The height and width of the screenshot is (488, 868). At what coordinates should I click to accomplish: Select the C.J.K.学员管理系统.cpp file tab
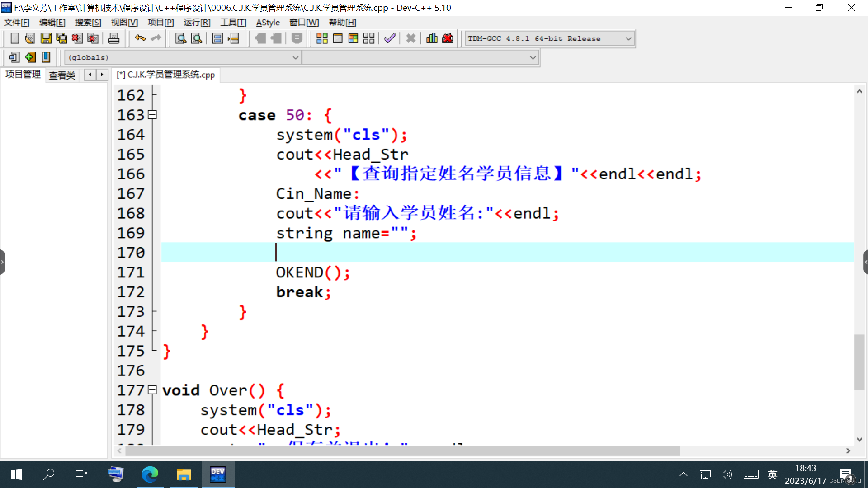pyautogui.click(x=166, y=75)
